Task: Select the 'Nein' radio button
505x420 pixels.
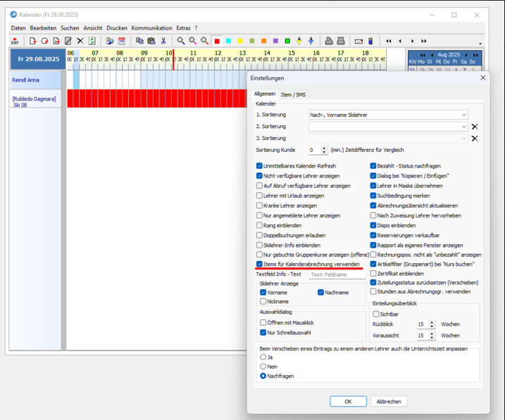Action: click(263, 367)
